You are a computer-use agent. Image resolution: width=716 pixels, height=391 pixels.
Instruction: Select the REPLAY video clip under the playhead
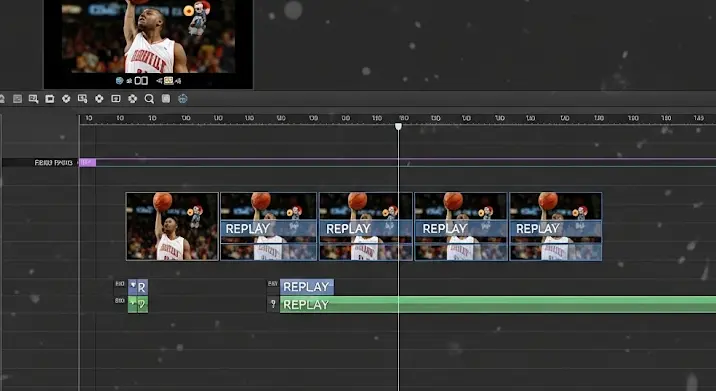pyautogui.click(x=366, y=226)
